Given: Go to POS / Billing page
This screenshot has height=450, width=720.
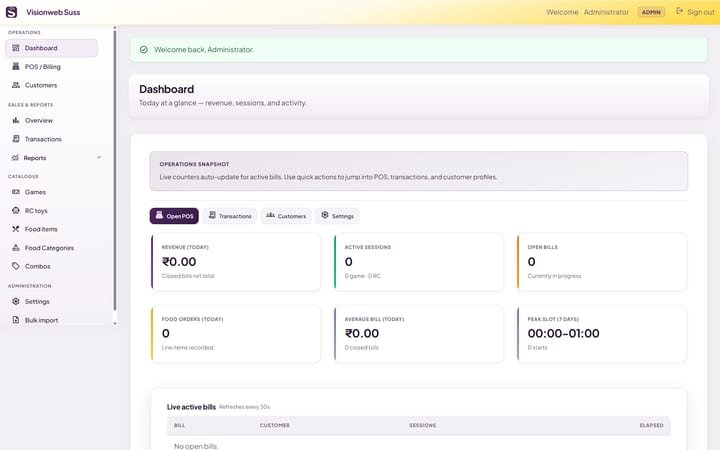Looking at the screenshot, I should tap(51, 67).
